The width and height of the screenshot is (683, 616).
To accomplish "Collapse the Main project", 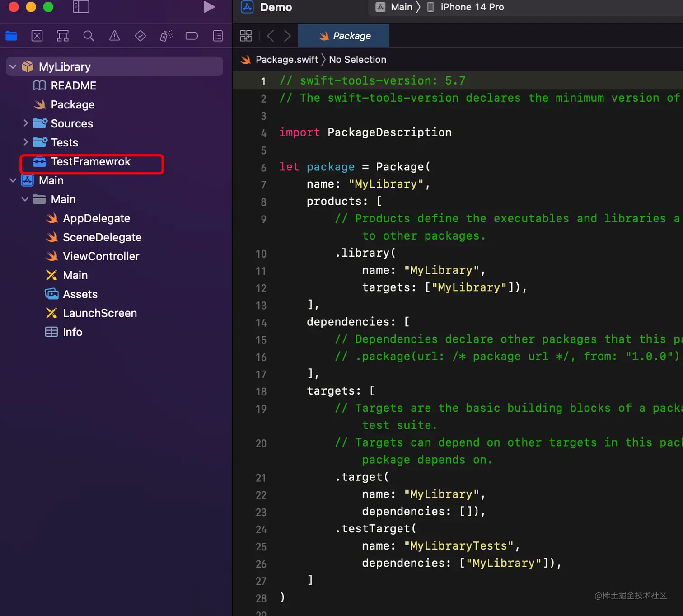I will pyautogui.click(x=13, y=180).
